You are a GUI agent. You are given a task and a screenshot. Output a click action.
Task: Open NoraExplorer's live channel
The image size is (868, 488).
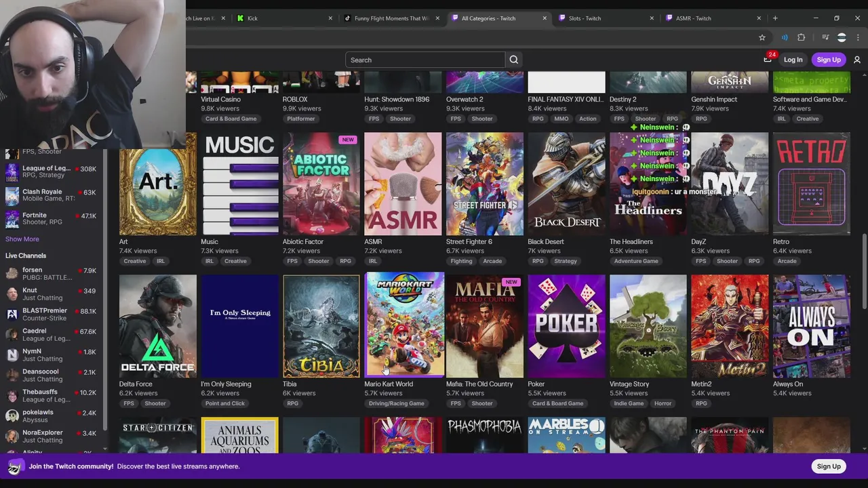pos(52,436)
